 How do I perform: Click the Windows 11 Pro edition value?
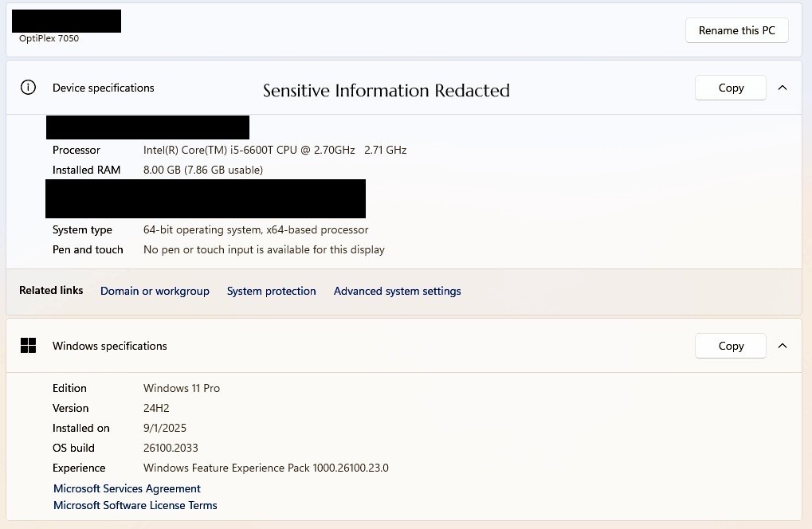(181, 388)
